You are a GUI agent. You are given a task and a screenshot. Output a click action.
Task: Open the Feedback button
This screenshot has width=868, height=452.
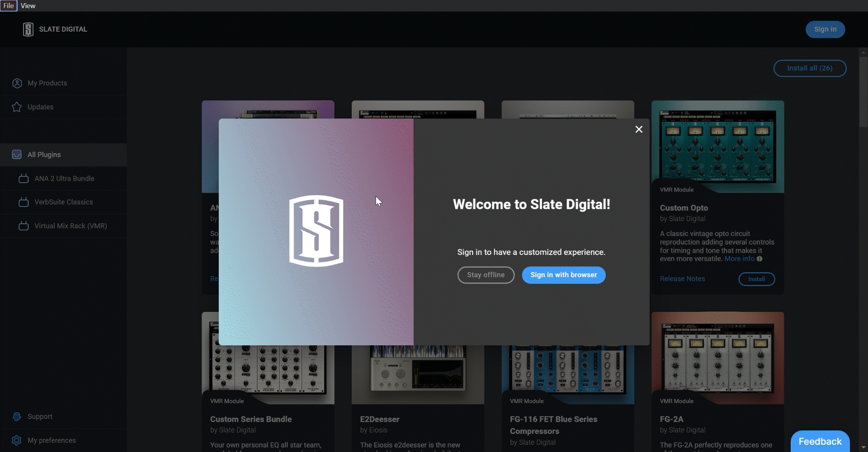pyautogui.click(x=820, y=442)
